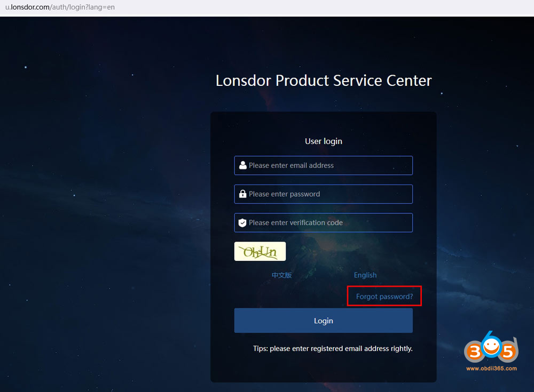Click the Login button

coord(323,321)
